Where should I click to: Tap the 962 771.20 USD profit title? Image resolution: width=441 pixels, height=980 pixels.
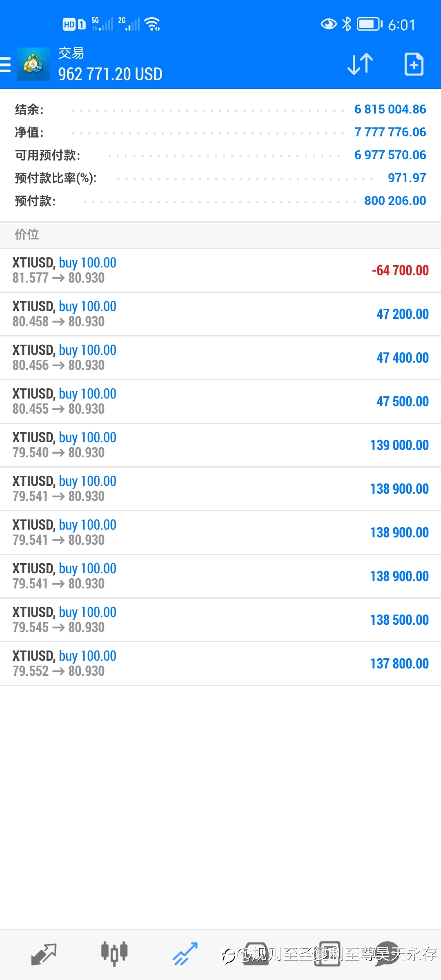click(x=110, y=74)
